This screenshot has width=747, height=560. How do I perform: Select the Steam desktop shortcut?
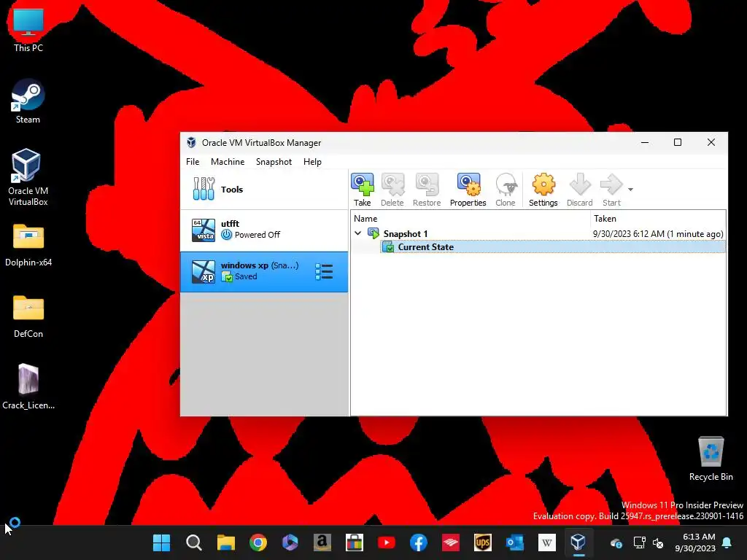[x=28, y=102]
